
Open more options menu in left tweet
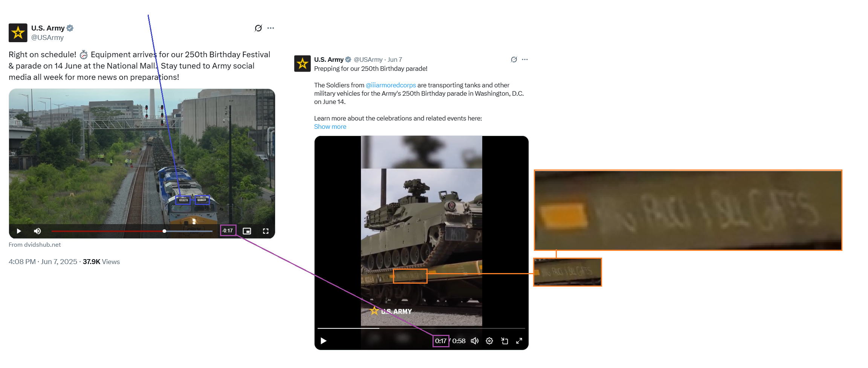coord(270,28)
